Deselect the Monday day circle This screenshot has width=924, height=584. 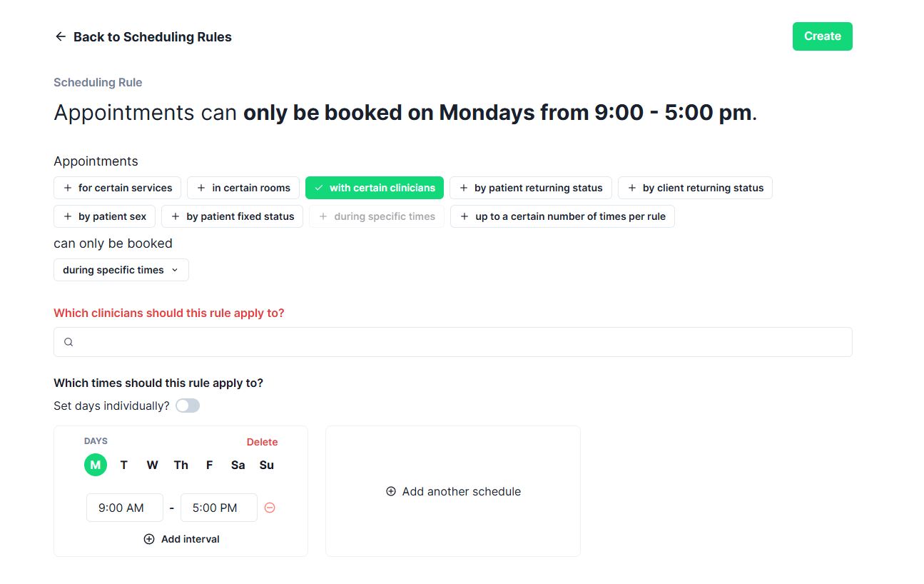tap(95, 465)
